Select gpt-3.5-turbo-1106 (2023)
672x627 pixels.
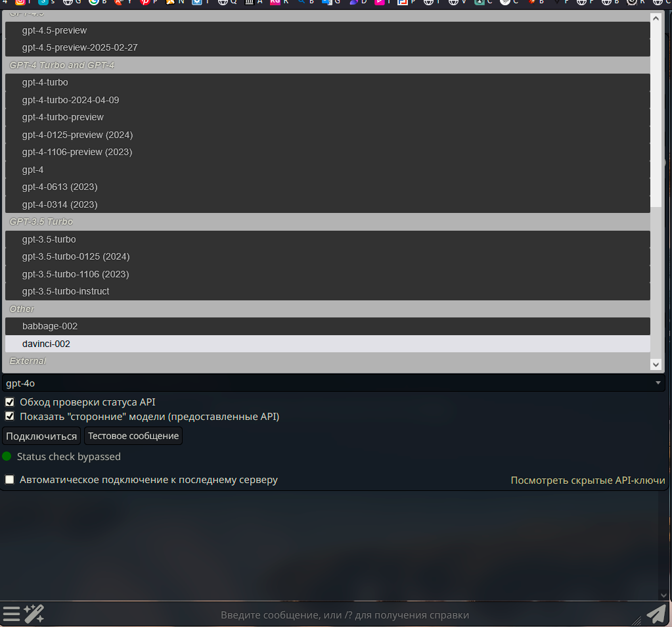(327, 274)
